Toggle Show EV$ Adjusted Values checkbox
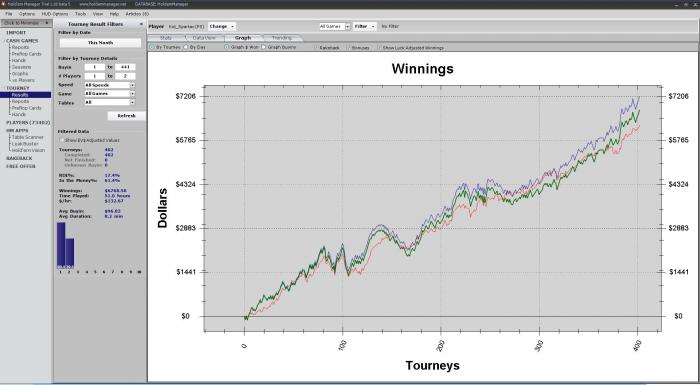 click(x=62, y=140)
